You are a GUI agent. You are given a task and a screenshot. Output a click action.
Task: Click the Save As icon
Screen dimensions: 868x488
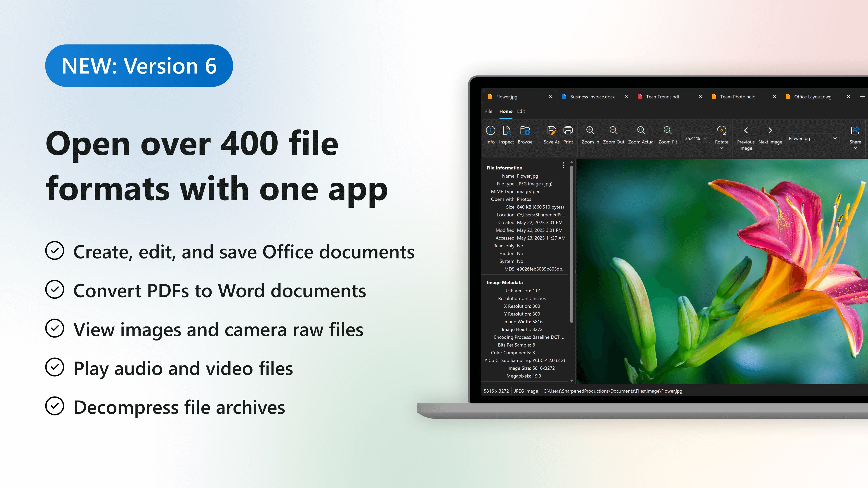point(551,131)
